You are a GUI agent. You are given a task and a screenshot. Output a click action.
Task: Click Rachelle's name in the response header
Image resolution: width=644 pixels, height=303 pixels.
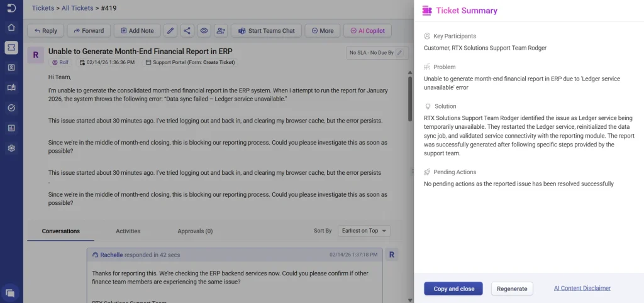pyautogui.click(x=111, y=255)
